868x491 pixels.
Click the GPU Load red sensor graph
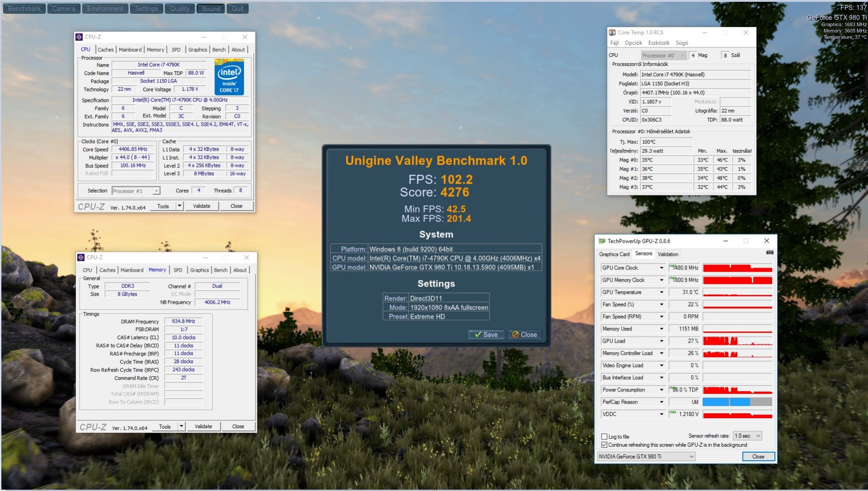(x=737, y=341)
